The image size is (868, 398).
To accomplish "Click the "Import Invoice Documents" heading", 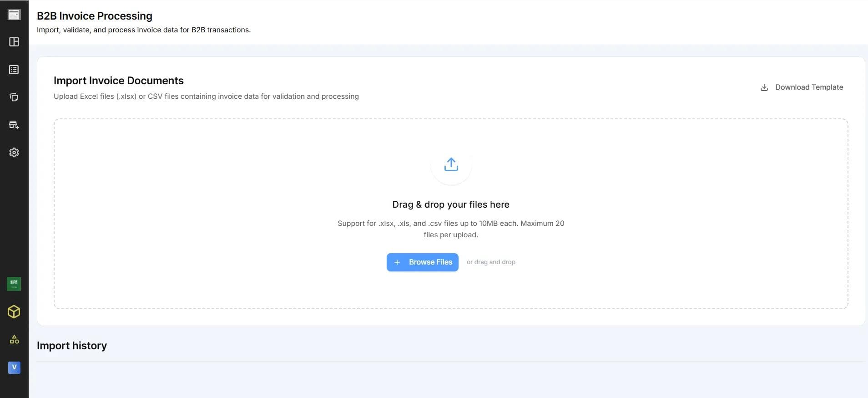I will tap(119, 81).
